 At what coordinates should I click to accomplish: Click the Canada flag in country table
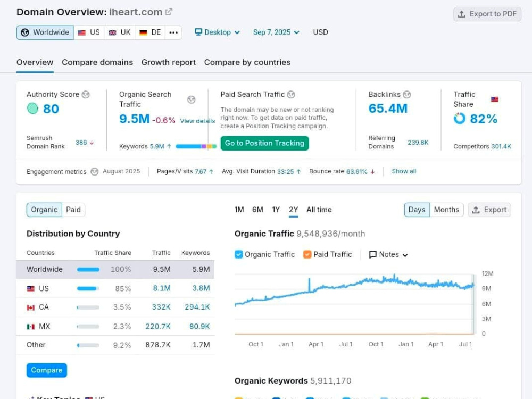31,307
